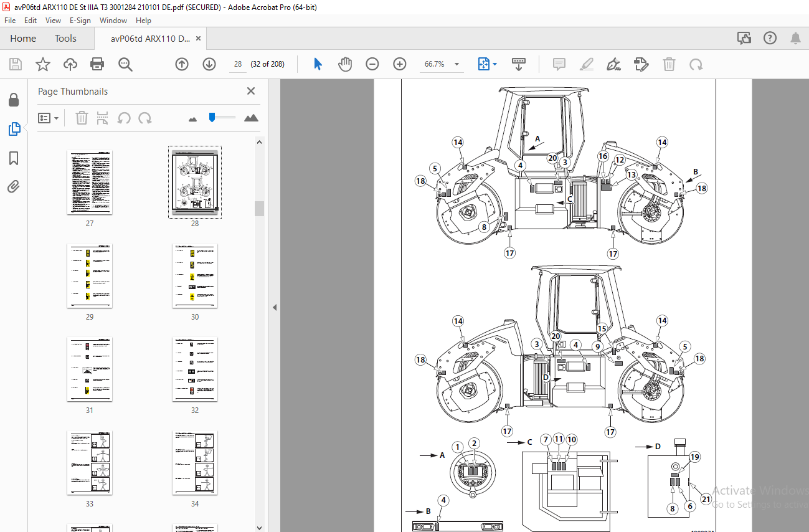The width and height of the screenshot is (809, 532).
Task: Open the page insert and extract options icon
Action: pyautogui.click(x=103, y=118)
